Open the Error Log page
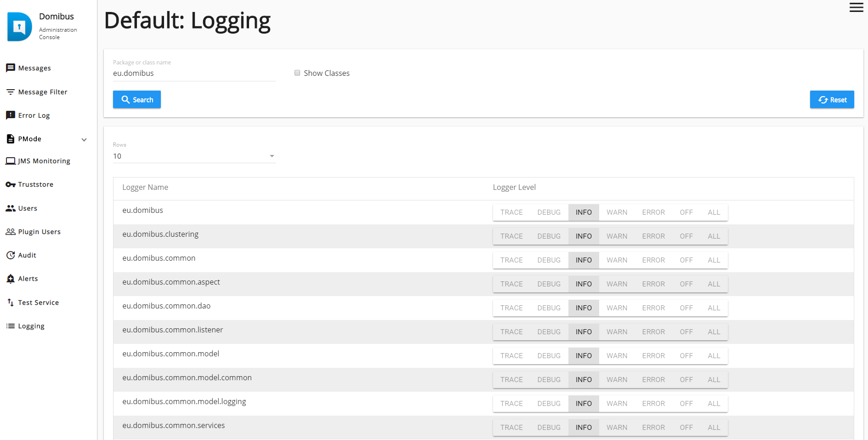 pyautogui.click(x=34, y=115)
